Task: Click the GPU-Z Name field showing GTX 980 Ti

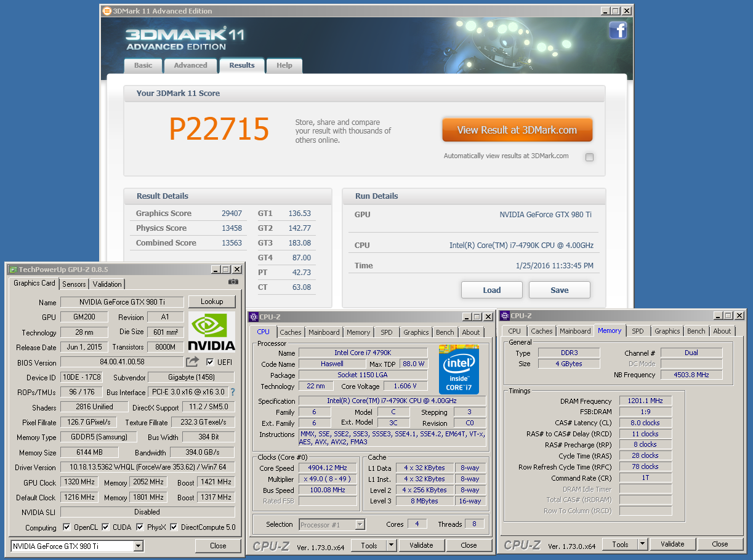Action: [x=122, y=302]
